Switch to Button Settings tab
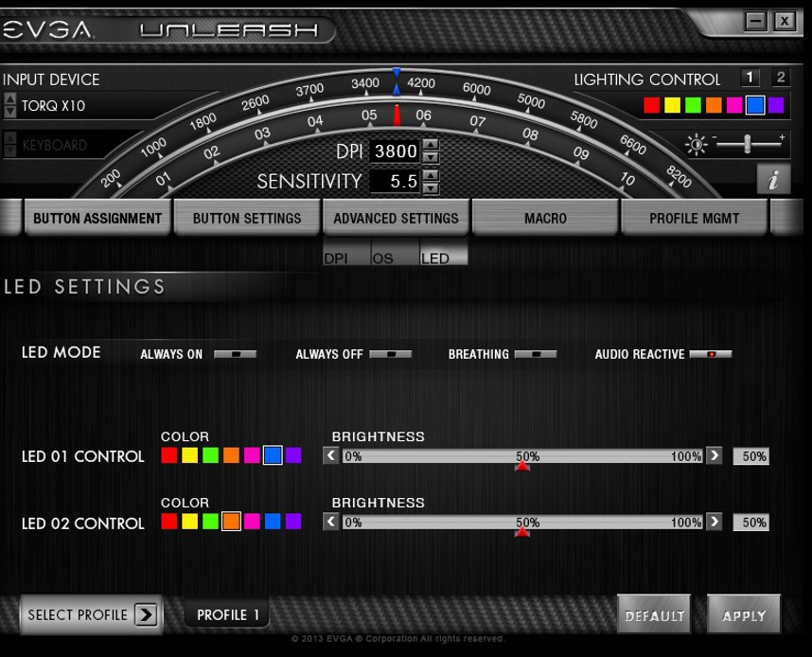The height and width of the screenshot is (657, 812). click(247, 218)
